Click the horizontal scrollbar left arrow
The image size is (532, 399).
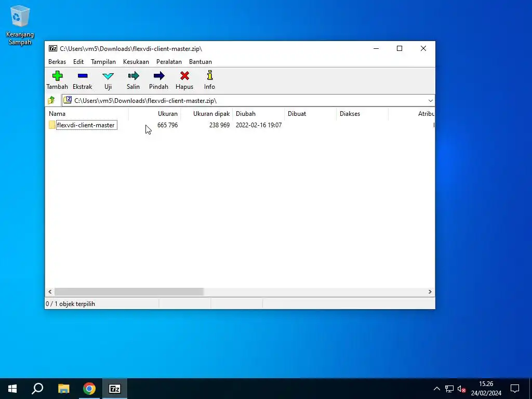tap(50, 292)
